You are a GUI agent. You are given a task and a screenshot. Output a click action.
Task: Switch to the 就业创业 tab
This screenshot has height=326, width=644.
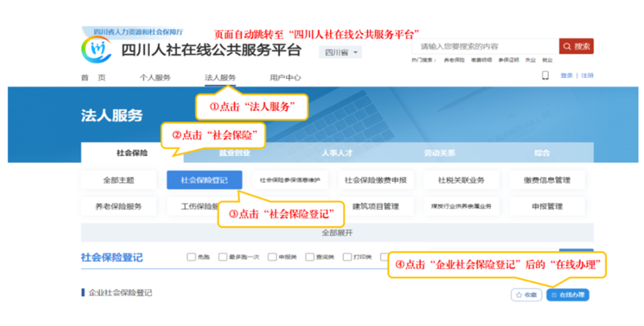[x=234, y=153]
